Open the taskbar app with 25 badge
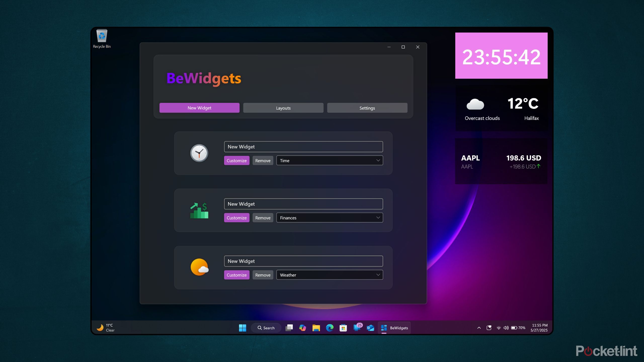The width and height of the screenshot is (644, 362). click(357, 327)
